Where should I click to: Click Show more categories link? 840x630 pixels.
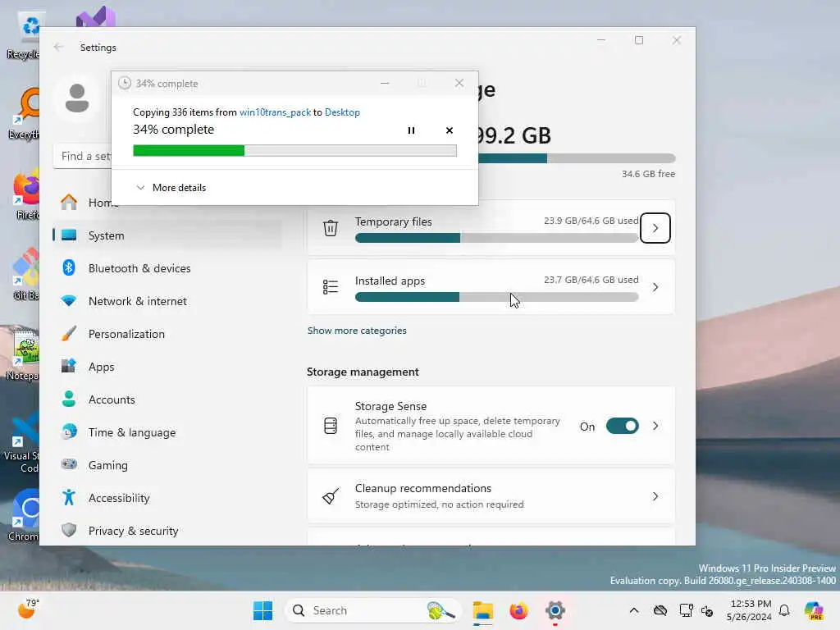coord(357,331)
